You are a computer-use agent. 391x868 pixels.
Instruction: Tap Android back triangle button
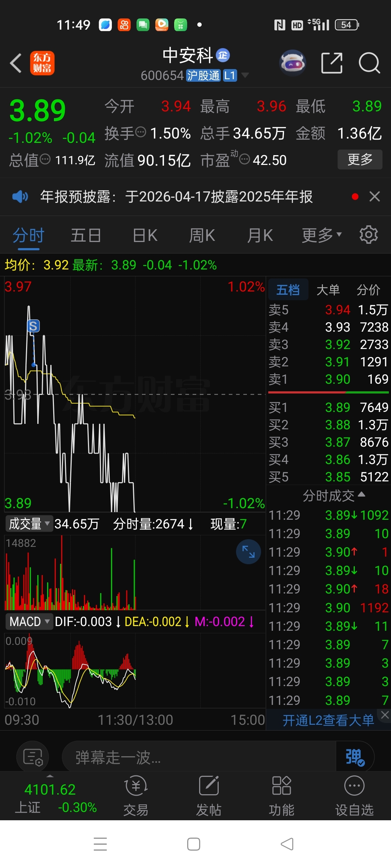point(287,844)
